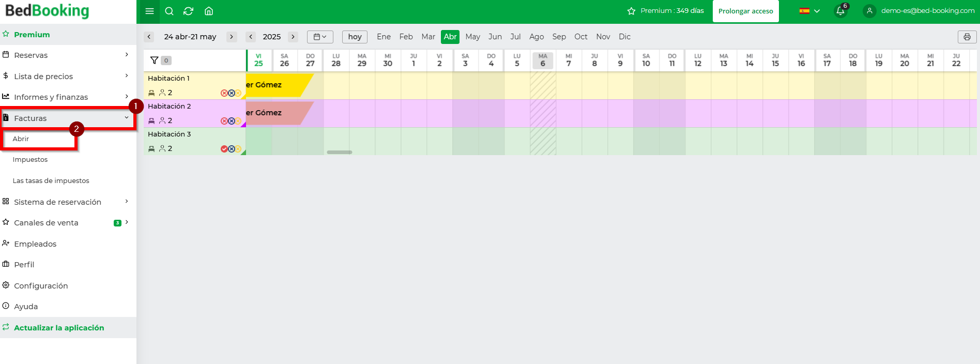Go to next year after 2025

coord(293,37)
